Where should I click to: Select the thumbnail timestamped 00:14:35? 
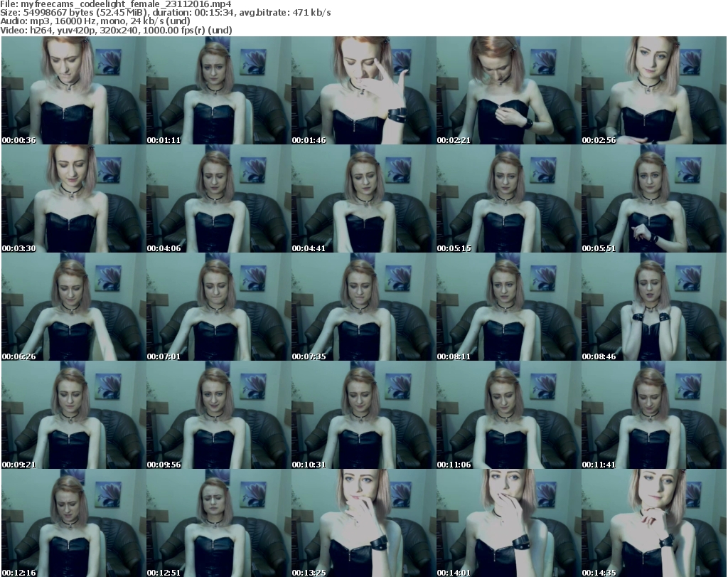654,523
